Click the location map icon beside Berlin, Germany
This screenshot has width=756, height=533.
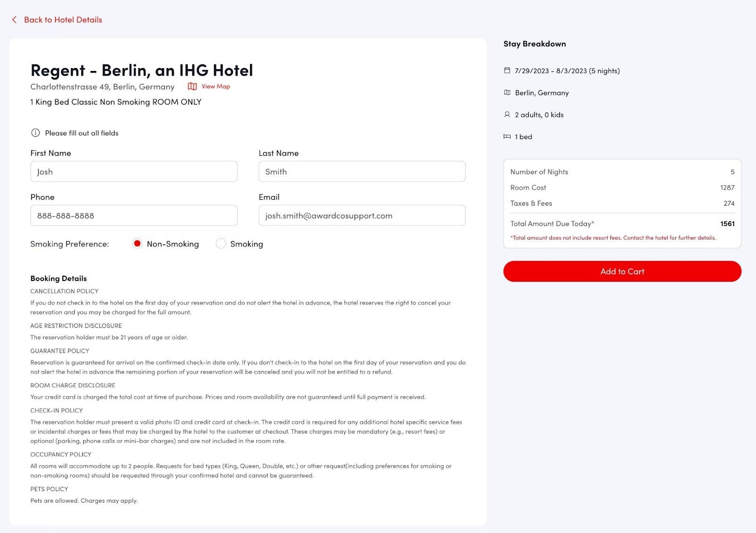(507, 93)
